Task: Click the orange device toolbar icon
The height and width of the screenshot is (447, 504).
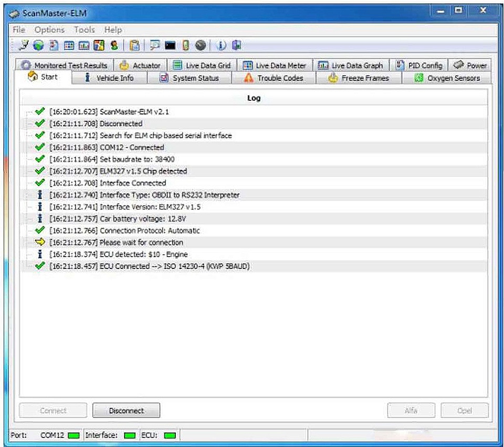Action: tap(185, 45)
